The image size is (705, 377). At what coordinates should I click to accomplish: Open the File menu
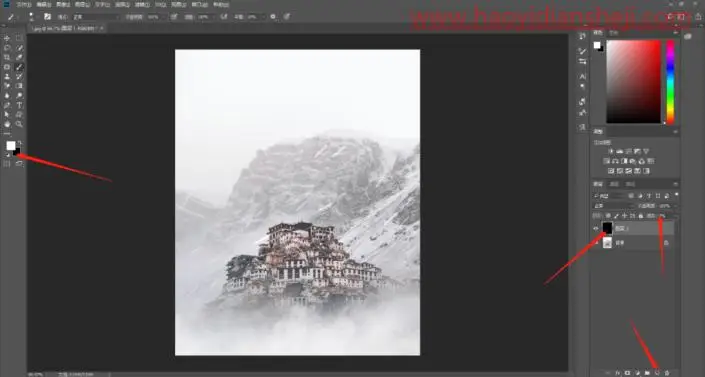tap(23, 4)
